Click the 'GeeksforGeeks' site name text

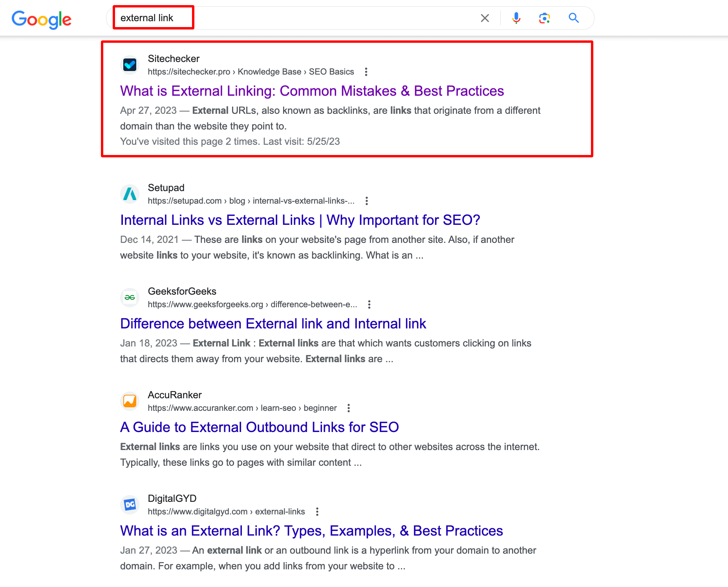(x=182, y=292)
